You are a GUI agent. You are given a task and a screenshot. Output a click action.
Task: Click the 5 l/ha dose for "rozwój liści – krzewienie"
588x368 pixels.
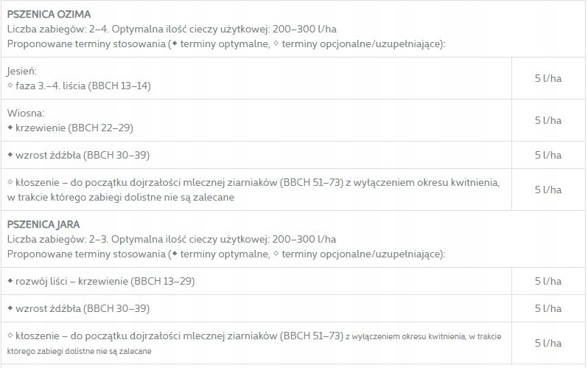click(x=548, y=281)
